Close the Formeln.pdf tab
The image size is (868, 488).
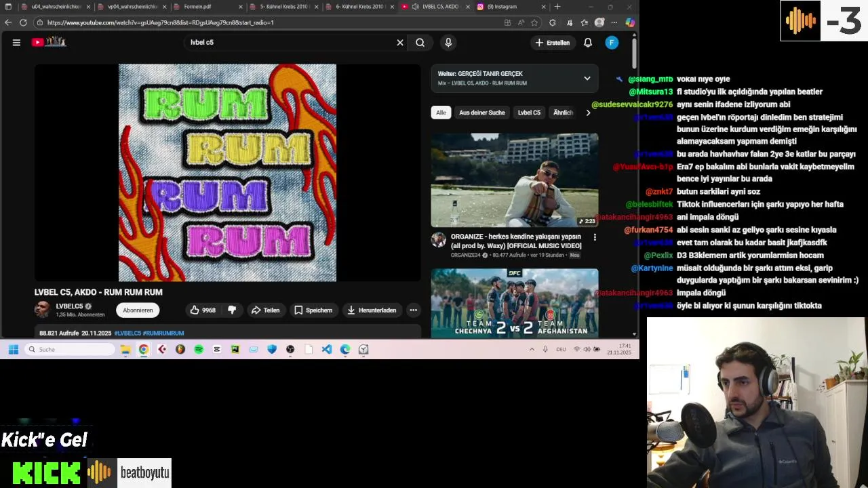click(x=241, y=7)
